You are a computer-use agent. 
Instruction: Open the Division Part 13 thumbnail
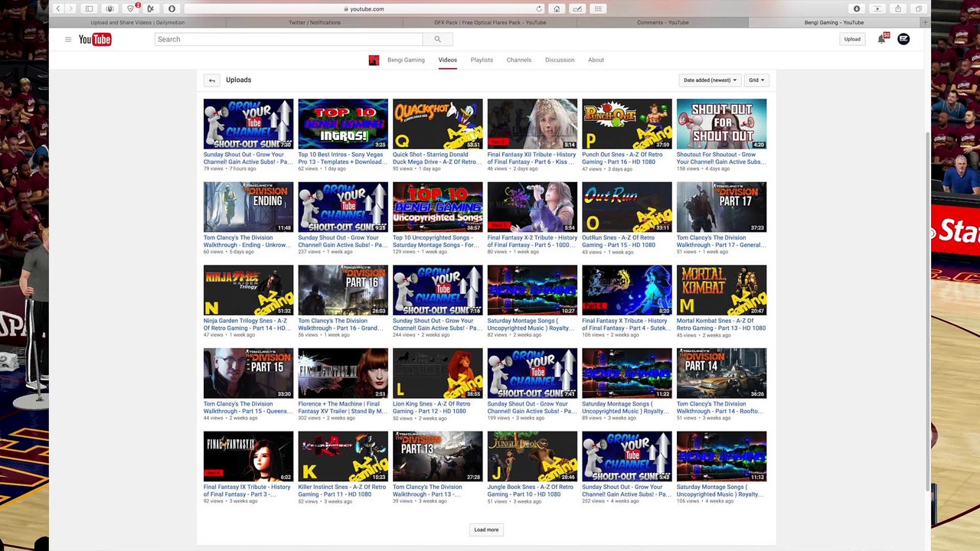click(437, 456)
